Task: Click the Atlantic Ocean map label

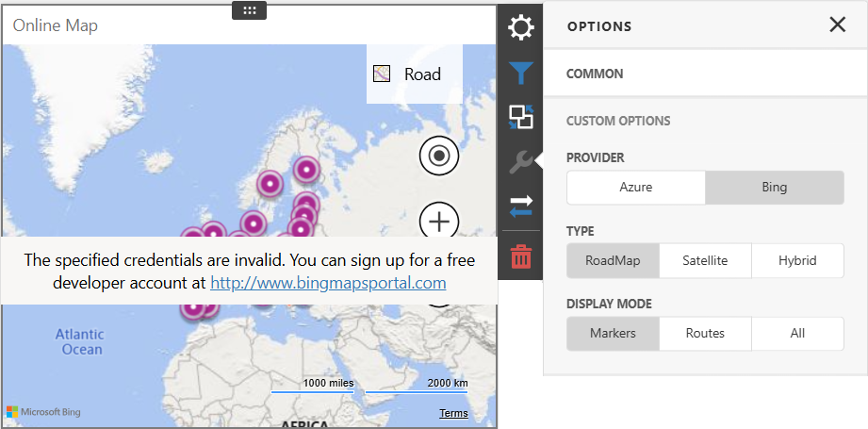Action: pyautogui.click(x=80, y=341)
